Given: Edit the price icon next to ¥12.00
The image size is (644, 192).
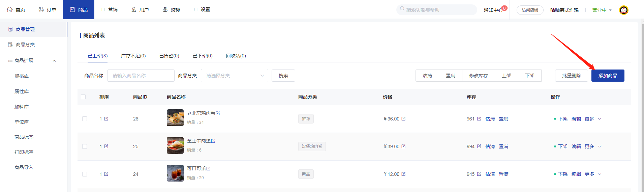Looking at the screenshot, I should (x=403, y=174).
